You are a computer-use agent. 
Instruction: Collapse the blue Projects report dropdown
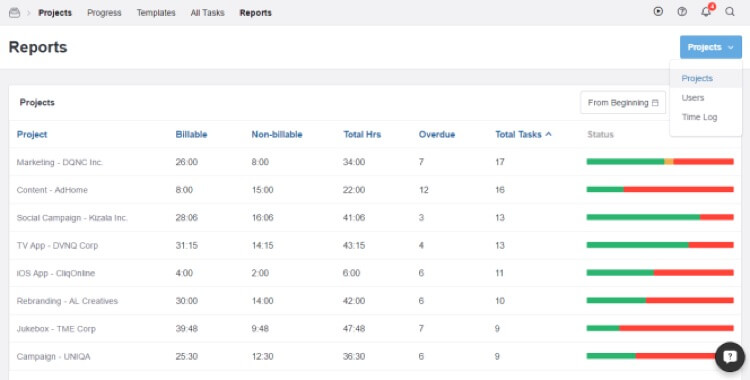pos(711,47)
